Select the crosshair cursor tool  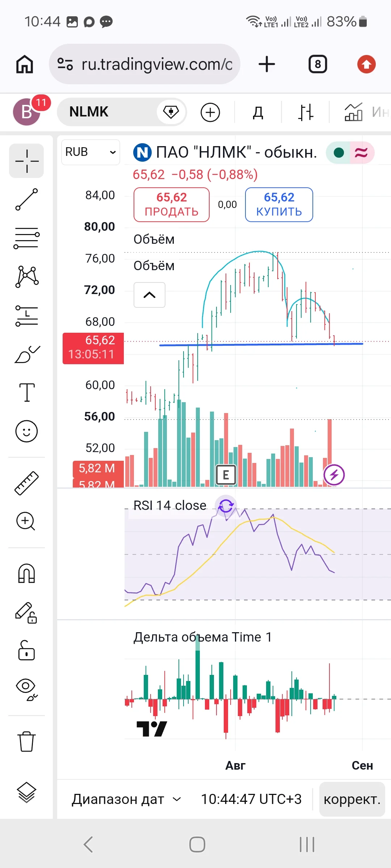pos(26,161)
